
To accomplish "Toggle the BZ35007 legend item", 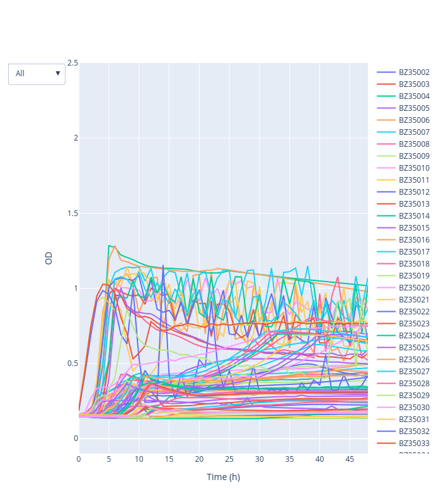I will click(x=413, y=132).
